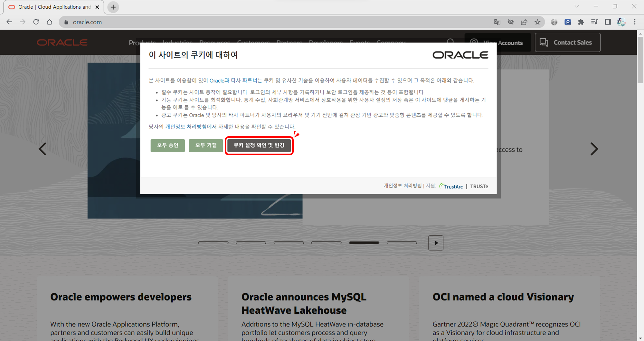The image size is (644, 341).
Task: Click the gray round extension icon
Action: (554, 22)
